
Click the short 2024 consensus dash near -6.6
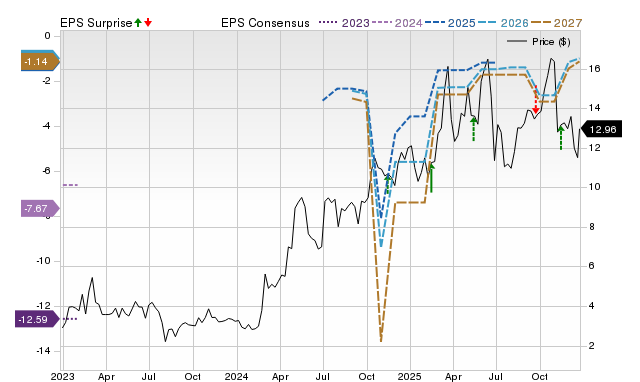point(70,185)
